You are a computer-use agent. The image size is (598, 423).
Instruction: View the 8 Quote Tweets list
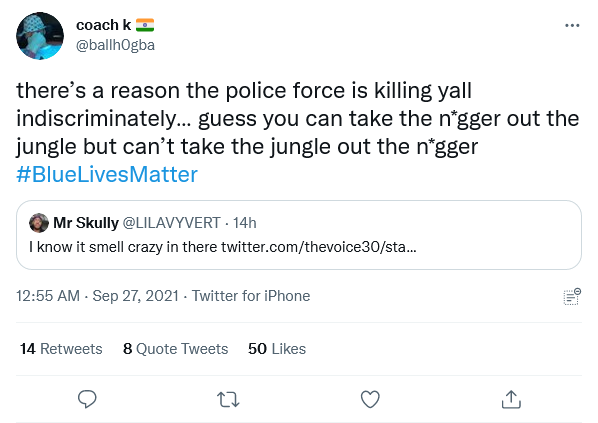click(175, 349)
